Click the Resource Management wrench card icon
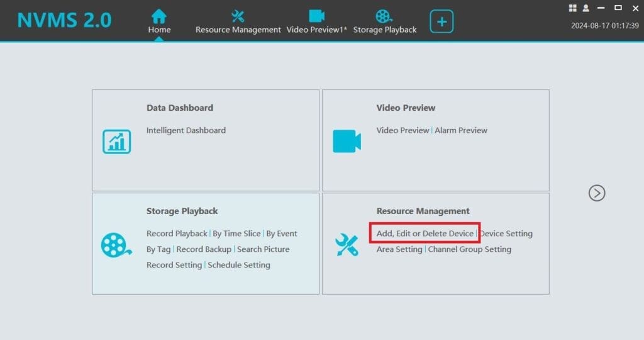 tap(347, 245)
